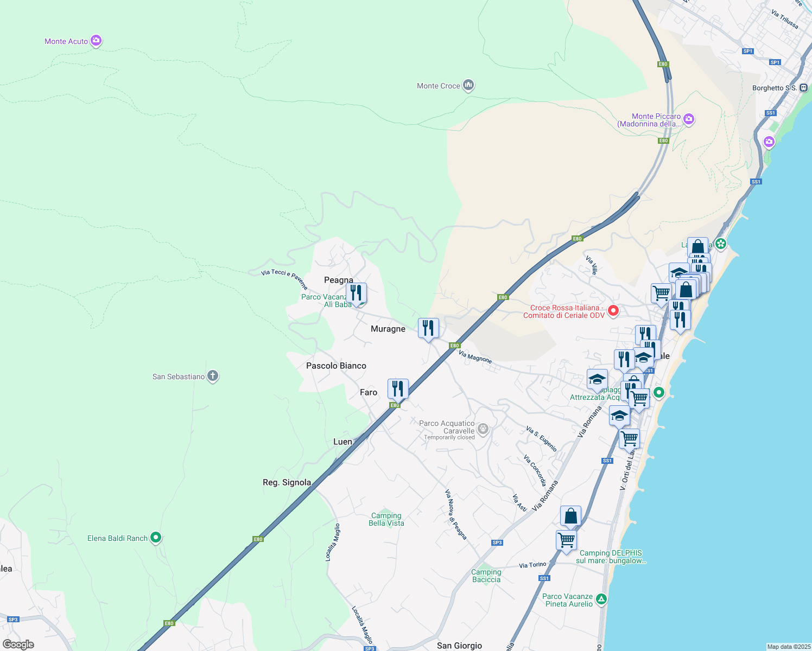Click the Peagna place name

(x=339, y=280)
